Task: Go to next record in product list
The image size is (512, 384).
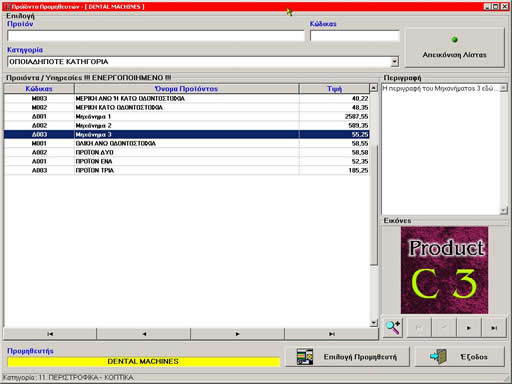Action: [x=238, y=334]
